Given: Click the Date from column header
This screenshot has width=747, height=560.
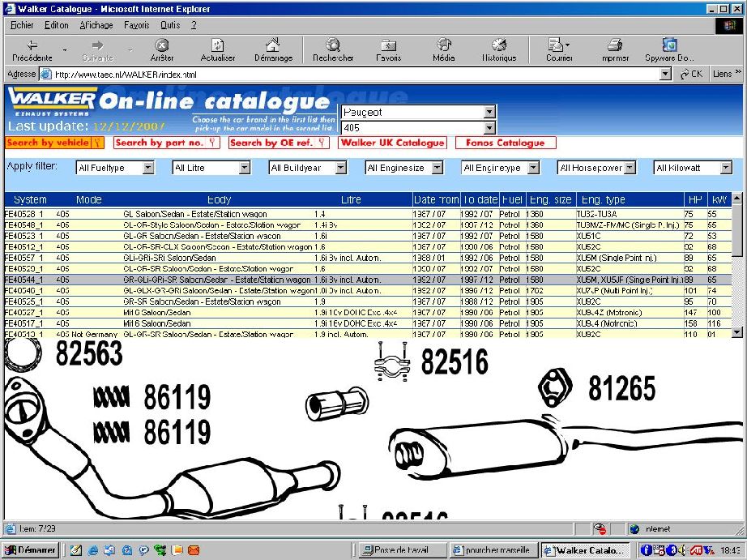Looking at the screenshot, I should [x=436, y=199].
